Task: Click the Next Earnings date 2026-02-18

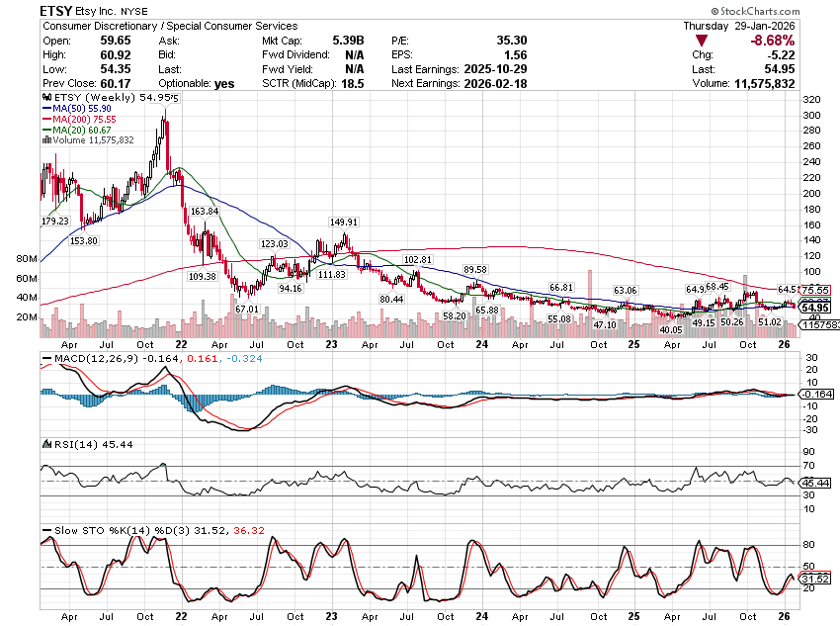Action: pyautogui.click(x=500, y=84)
